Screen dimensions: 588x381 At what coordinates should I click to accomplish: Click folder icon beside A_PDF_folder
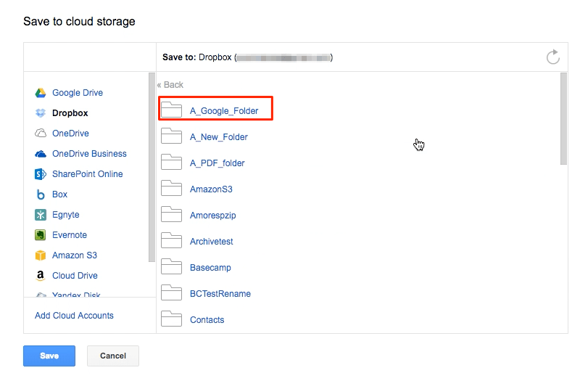coord(171,162)
